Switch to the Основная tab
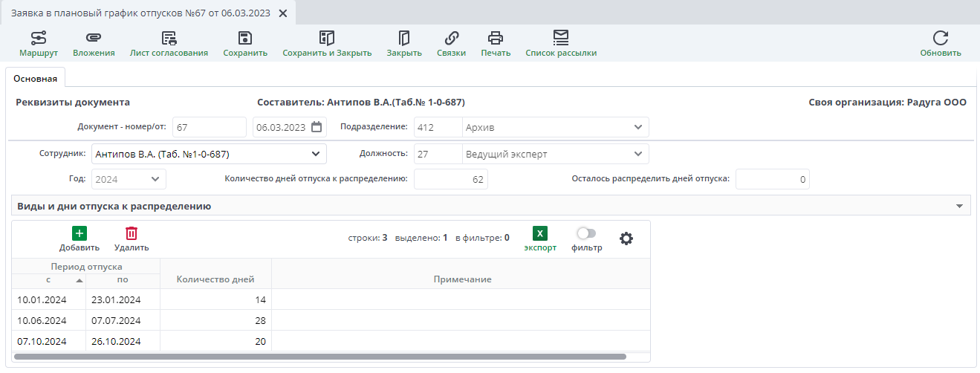Image resolution: width=980 pixels, height=373 pixels. (x=36, y=78)
